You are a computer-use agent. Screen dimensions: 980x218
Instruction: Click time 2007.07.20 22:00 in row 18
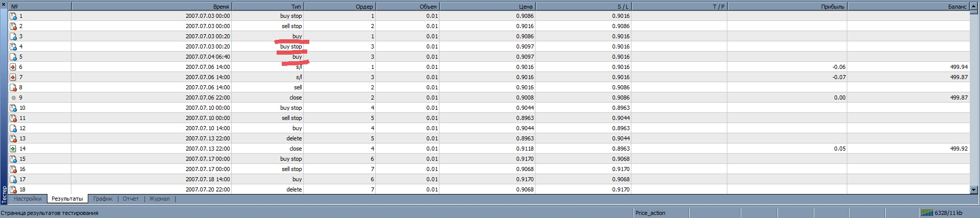208,189
